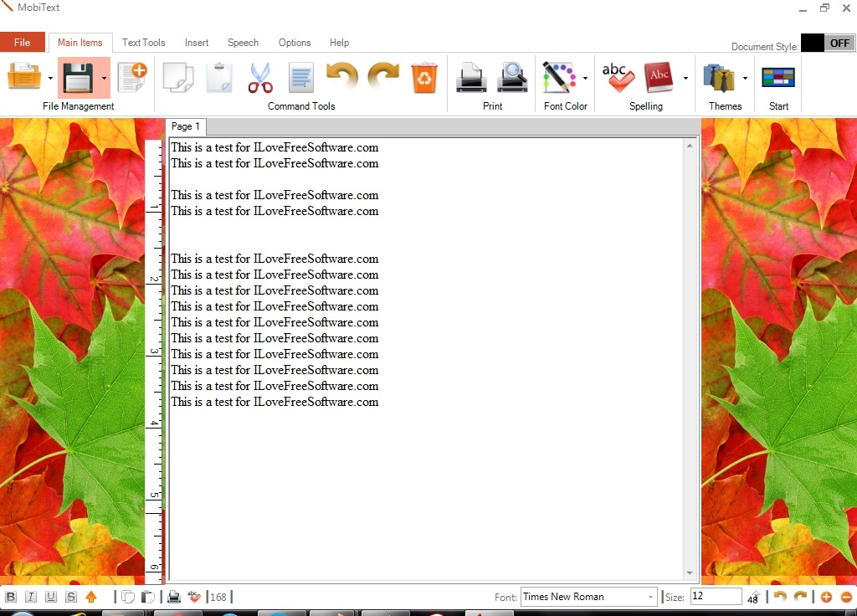
Task: Click the first text line in document
Action: tap(275, 147)
